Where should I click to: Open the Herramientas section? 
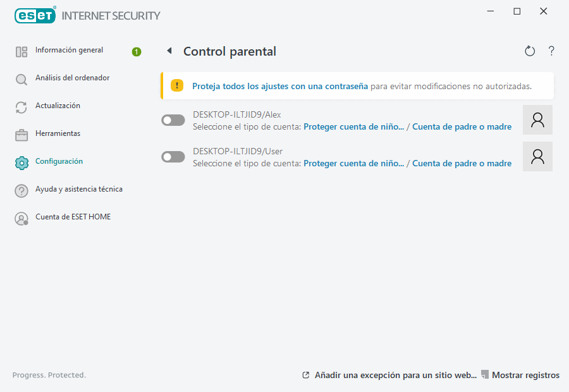(x=58, y=133)
